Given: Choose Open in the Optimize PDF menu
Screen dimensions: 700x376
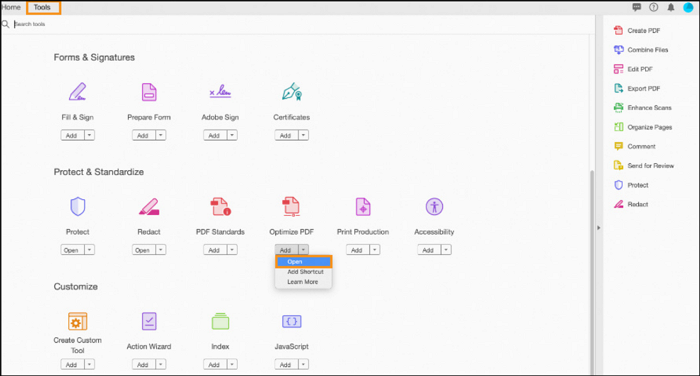Looking at the screenshot, I should tap(304, 262).
